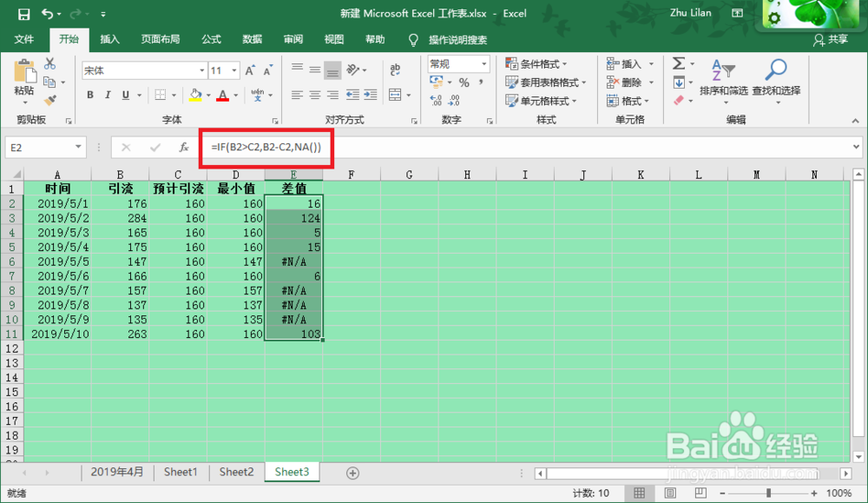This screenshot has width=868, height=503.
Task: Merge cells using merge and center icon
Action: tap(395, 95)
